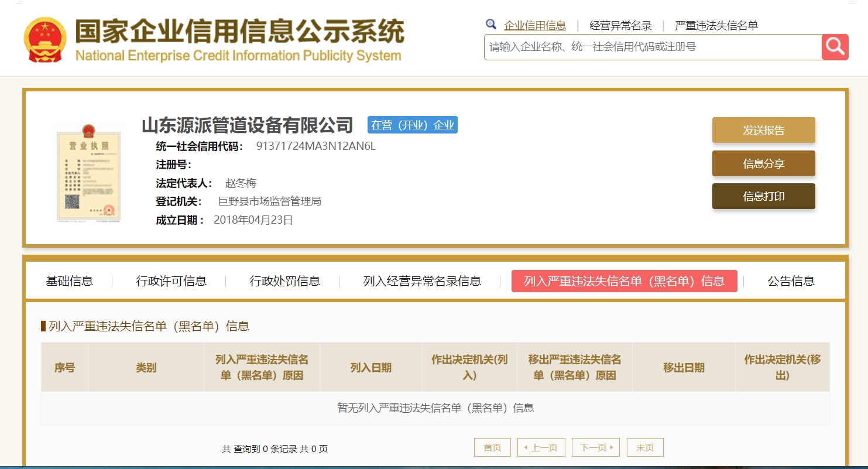Image resolution: width=868 pixels, height=469 pixels.
Task: Click the 下一页 pagination button
Action: tap(596, 447)
